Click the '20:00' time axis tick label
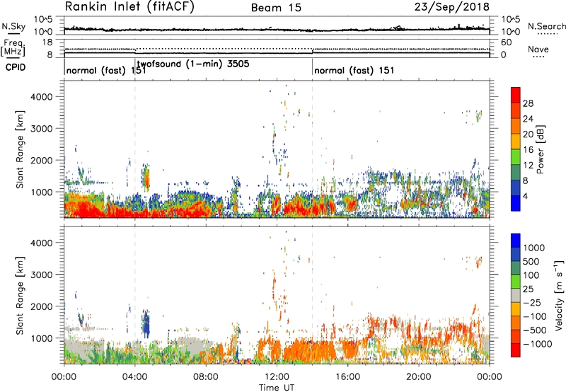The height and width of the screenshot is (392, 566). [x=419, y=377]
